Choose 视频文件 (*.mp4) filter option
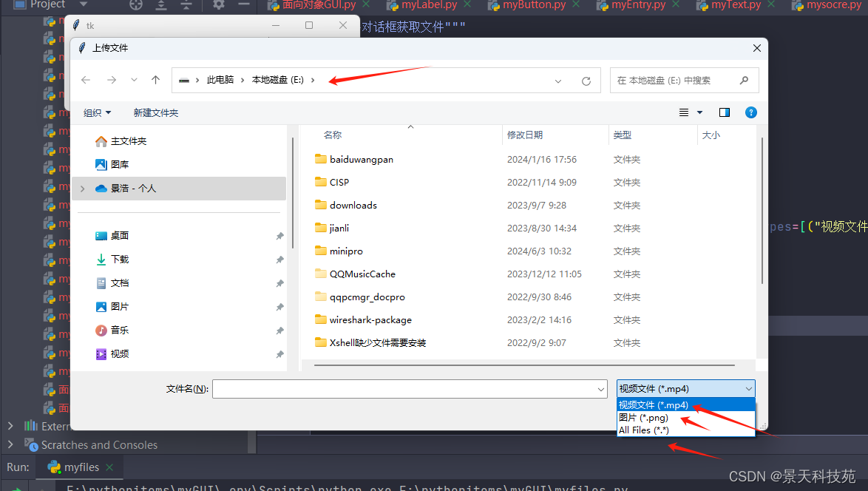 [686, 405]
